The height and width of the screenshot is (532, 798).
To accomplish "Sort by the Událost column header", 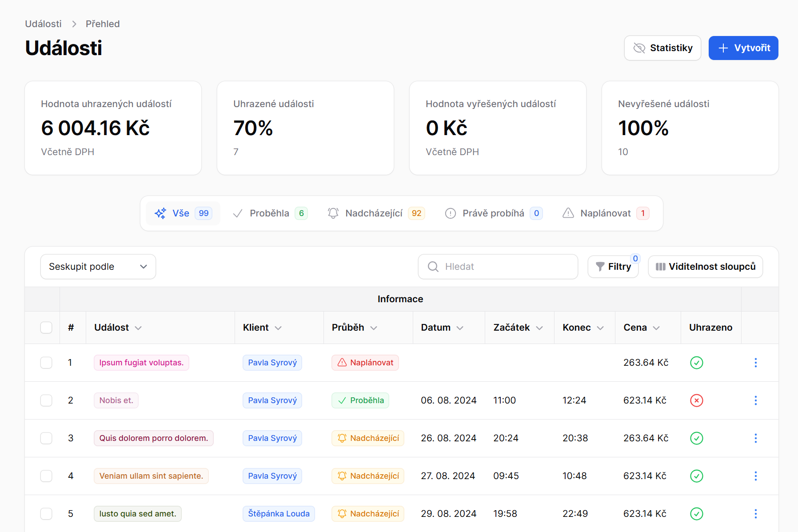I will point(118,328).
